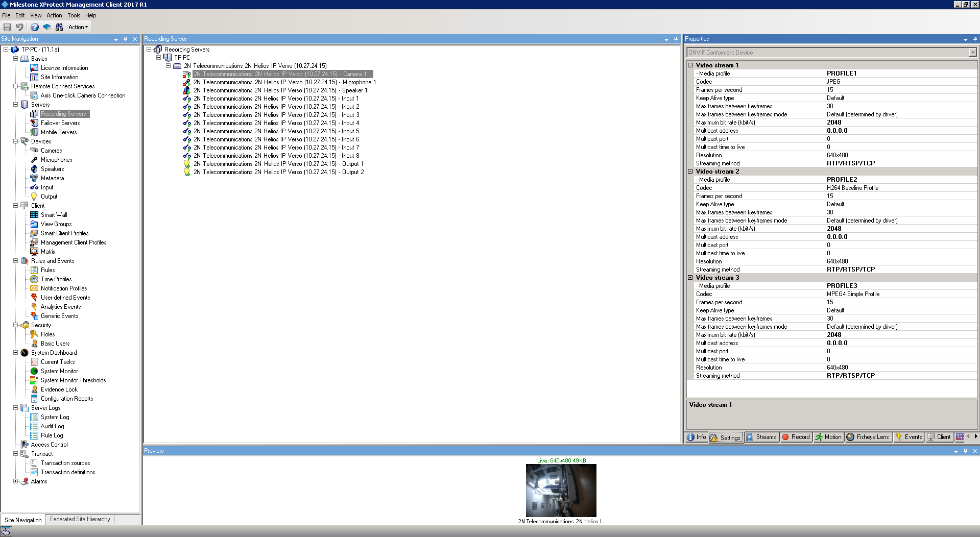The image size is (980, 537).
Task: Click the live camera preview thumbnail
Action: tap(561, 490)
